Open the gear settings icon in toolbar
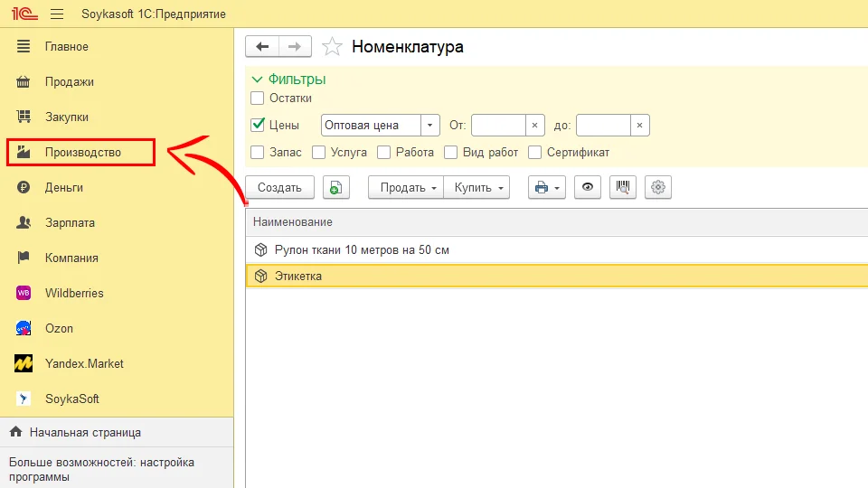The height and width of the screenshot is (488, 868). (x=658, y=187)
